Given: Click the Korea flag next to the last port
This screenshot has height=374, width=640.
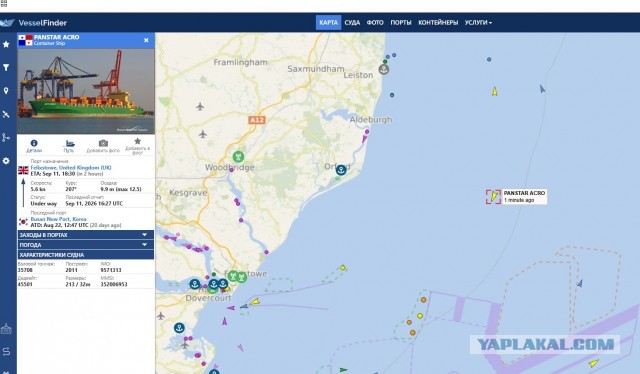Looking at the screenshot, I should [23, 222].
